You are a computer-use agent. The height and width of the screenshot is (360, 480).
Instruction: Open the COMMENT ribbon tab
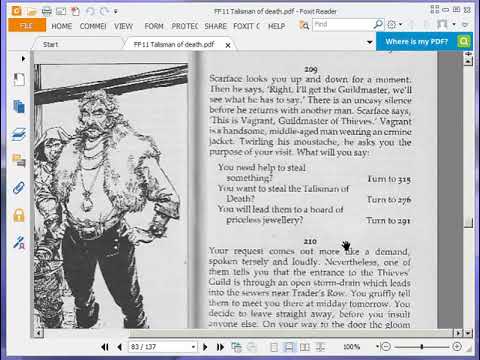tap(93, 26)
